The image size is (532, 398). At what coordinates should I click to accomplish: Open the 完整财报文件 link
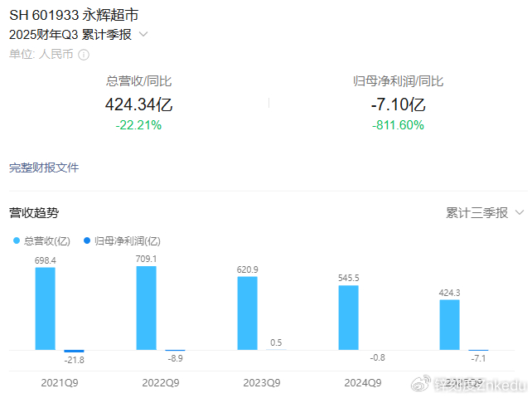[44, 167]
